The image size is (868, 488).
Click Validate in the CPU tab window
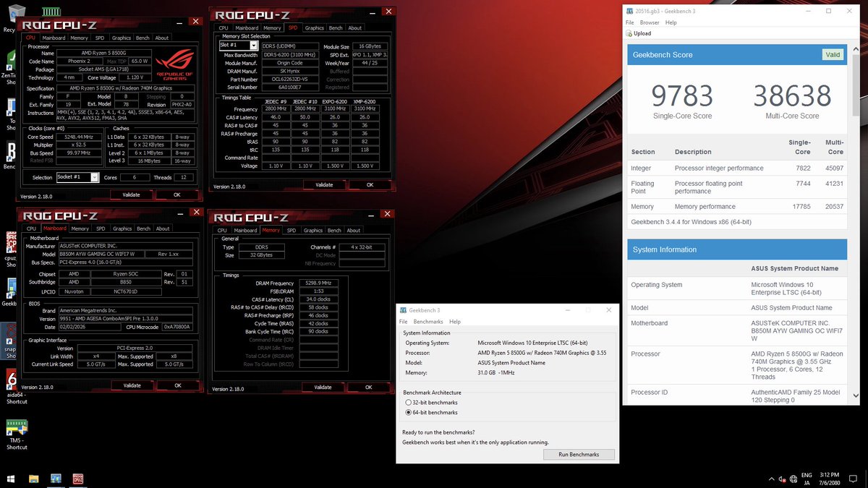pos(131,194)
